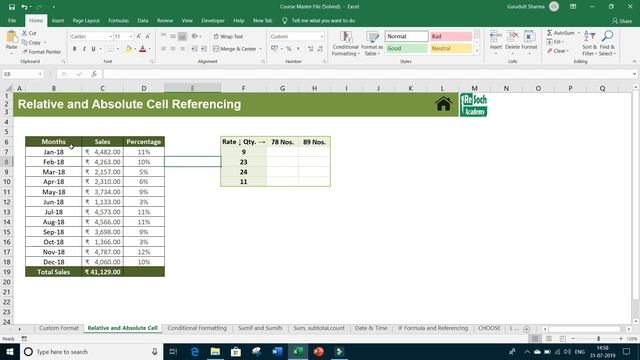Open the Developer ribbon tab
The image size is (640, 360).
pos(213,20)
